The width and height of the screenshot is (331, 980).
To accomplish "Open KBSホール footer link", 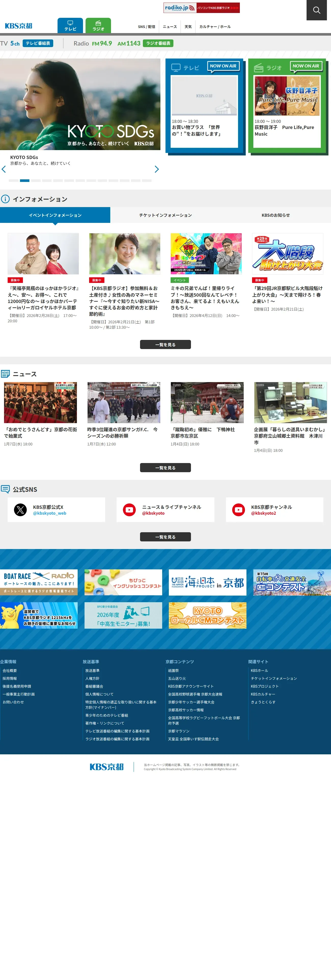I will (x=259, y=671).
